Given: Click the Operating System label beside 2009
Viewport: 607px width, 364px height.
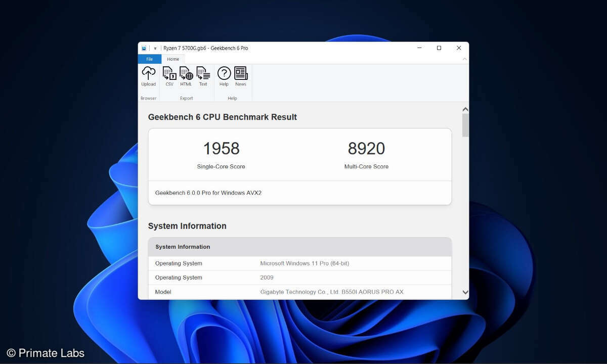Looking at the screenshot, I should (179, 278).
